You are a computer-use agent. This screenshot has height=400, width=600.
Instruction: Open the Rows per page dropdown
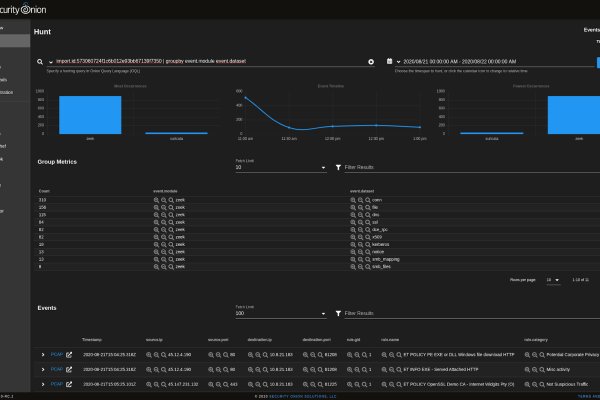pyautogui.click(x=552, y=281)
